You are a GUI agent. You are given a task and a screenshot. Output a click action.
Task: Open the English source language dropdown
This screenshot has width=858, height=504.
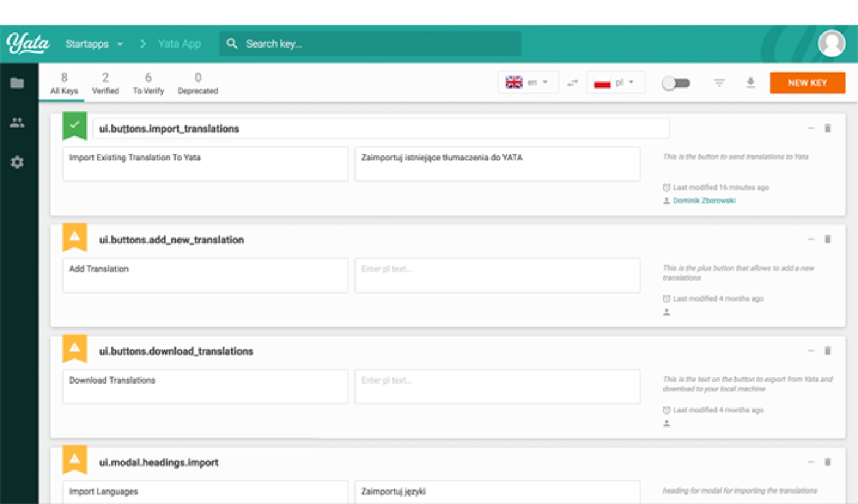click(528, 83)
